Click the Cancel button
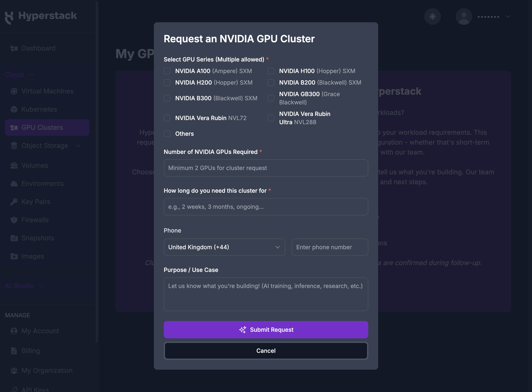This screenshot has width=532, height=392. (x=266, y=351)
